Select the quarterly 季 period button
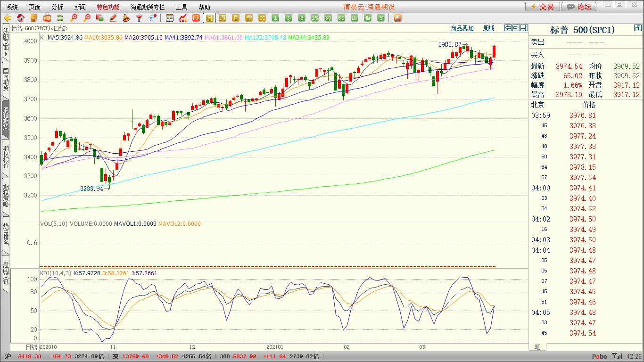 coord(249,18)
